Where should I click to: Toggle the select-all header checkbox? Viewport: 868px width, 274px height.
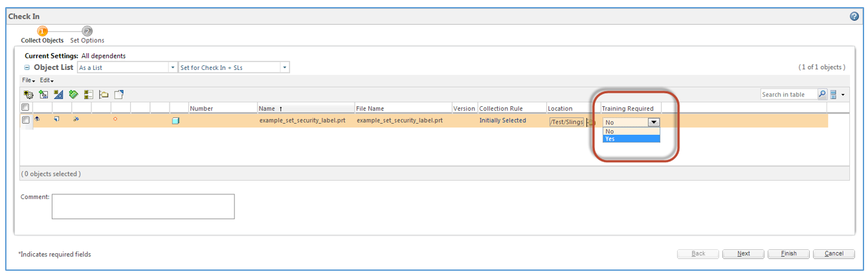25,108
